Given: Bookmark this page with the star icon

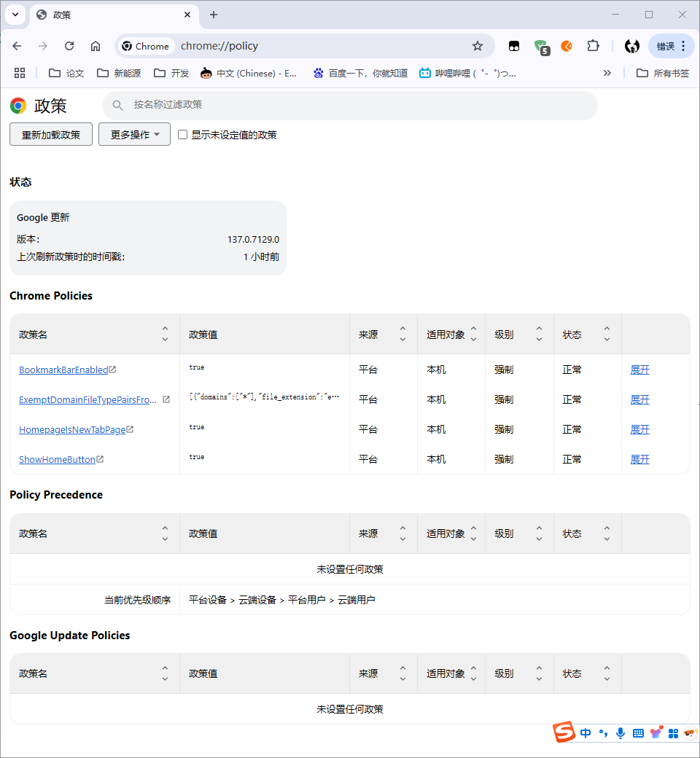Looking at the screenshot, I should 478,46.
